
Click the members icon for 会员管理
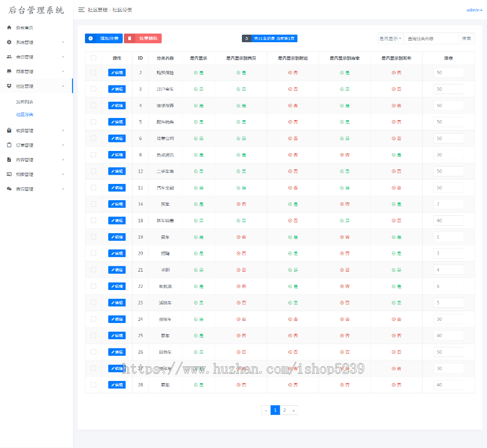click(x=9, y=57)
